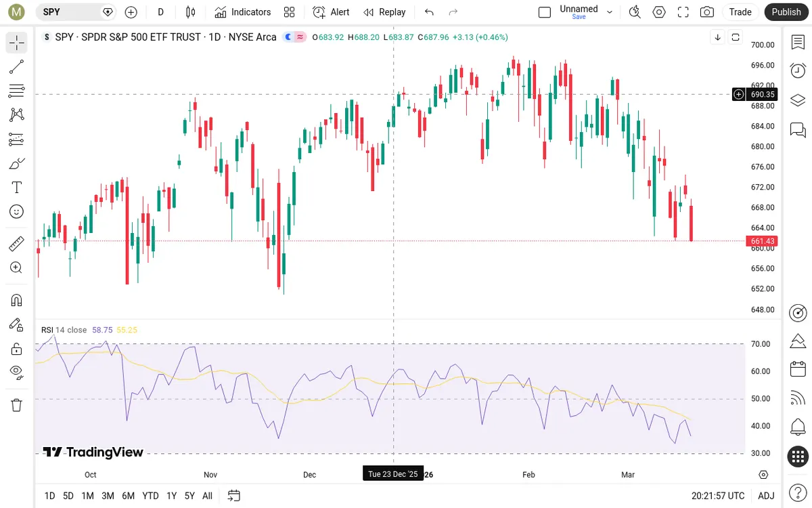Viewport: 812px width, 508px height.
Task: Open time axis settings gear
Action: (764, 475)
